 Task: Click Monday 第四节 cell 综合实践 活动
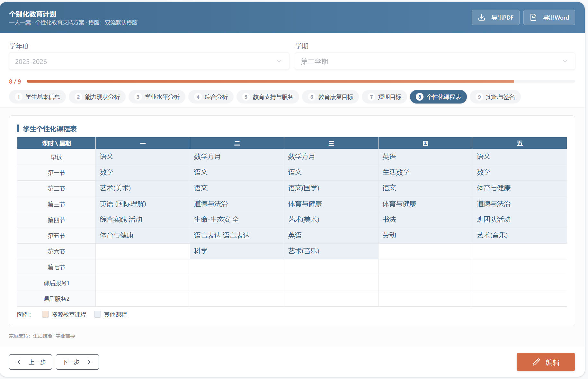143,220
